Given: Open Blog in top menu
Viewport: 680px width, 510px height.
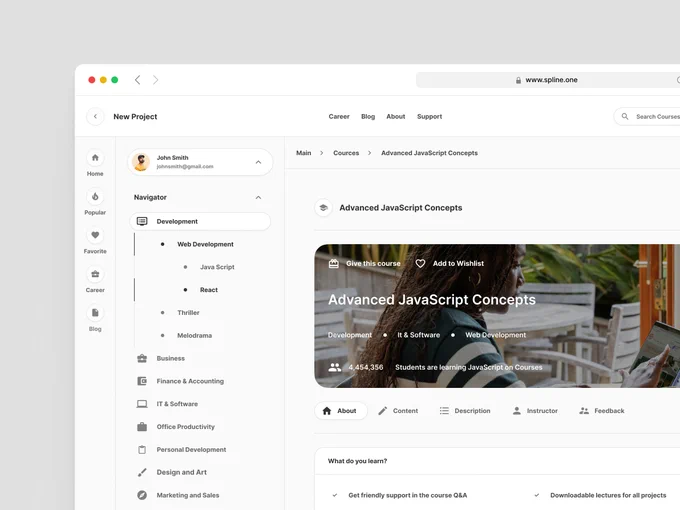Looking at the screenshot, I should pyautogui.click(x=368, y=117).
